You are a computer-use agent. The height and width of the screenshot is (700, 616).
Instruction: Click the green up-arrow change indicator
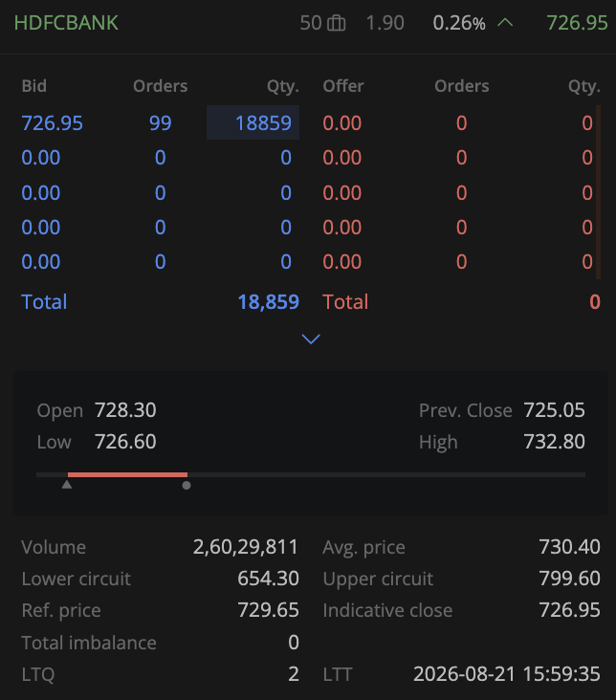click(x=505, y=22)
